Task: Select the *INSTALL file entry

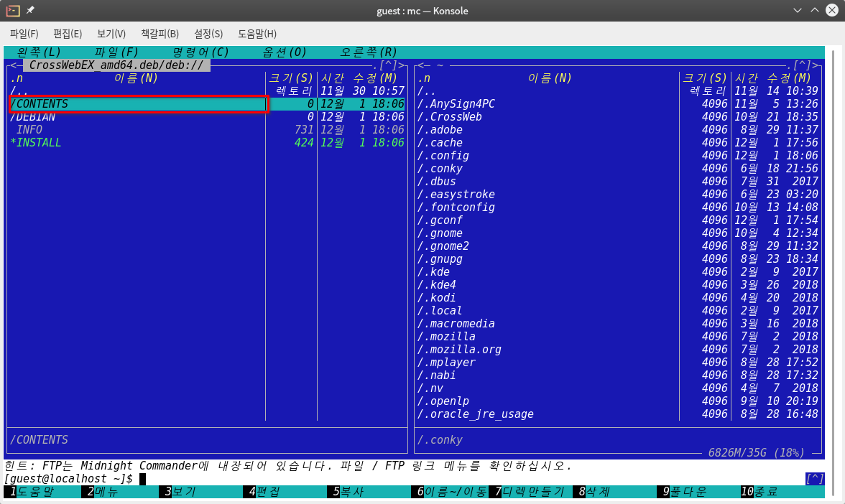Action: 208,143
